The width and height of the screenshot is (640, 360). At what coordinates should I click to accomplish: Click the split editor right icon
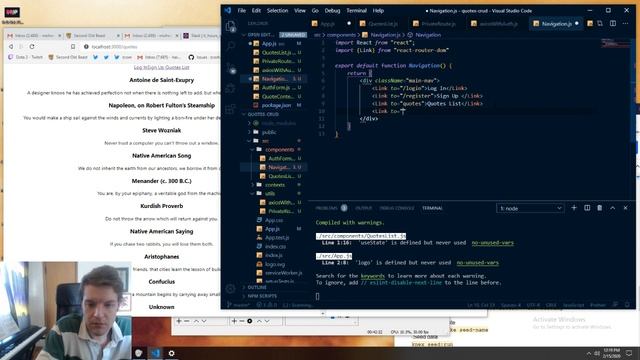[613, 24]
